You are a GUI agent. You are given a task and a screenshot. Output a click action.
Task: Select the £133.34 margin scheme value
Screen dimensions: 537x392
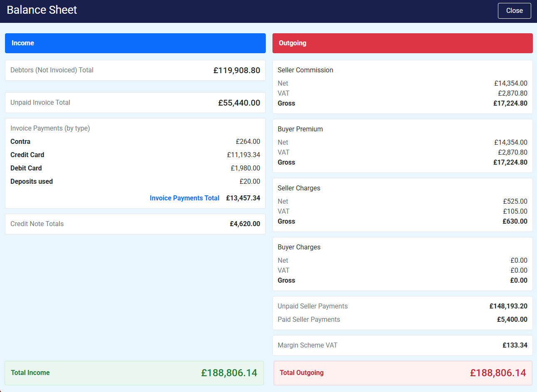click(x=515, y=345)
